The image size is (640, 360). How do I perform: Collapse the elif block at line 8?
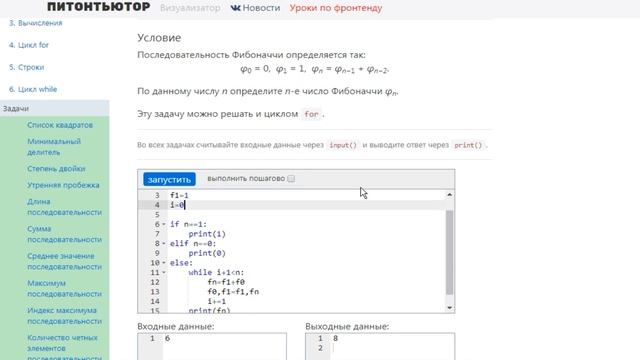[x=164, y=243]
